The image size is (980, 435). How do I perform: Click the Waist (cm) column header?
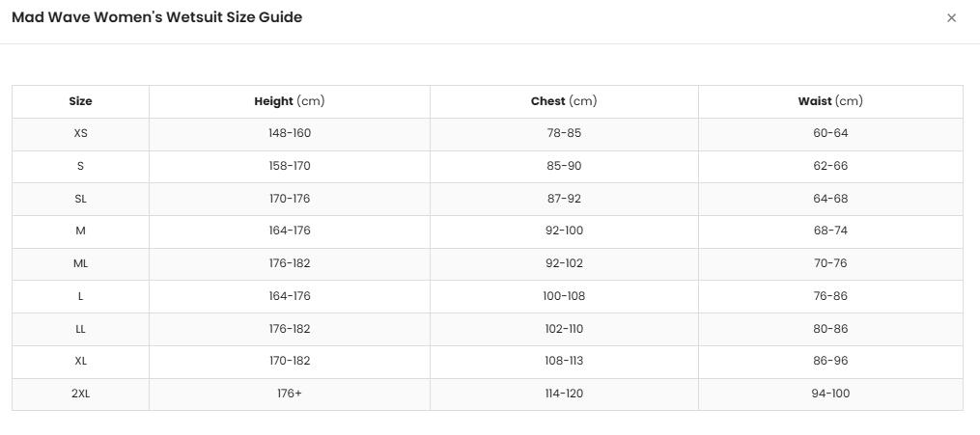(x=830, y=101)
